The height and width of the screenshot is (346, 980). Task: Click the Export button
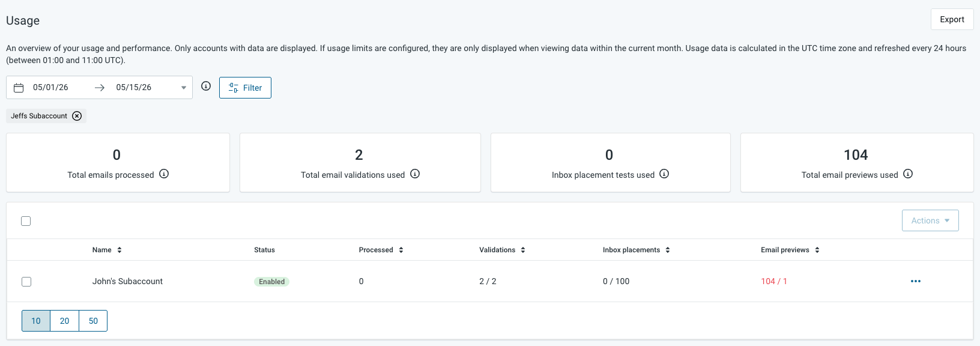tap(952, 19)
